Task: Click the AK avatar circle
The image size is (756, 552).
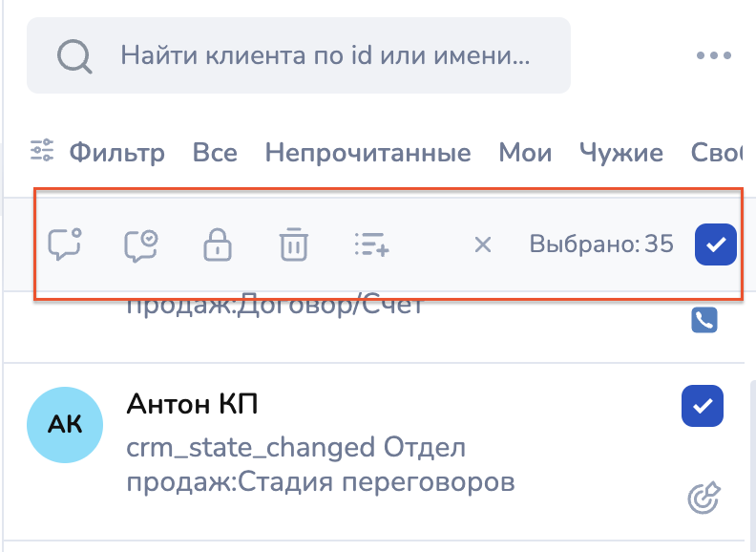Action: [66, 425]
